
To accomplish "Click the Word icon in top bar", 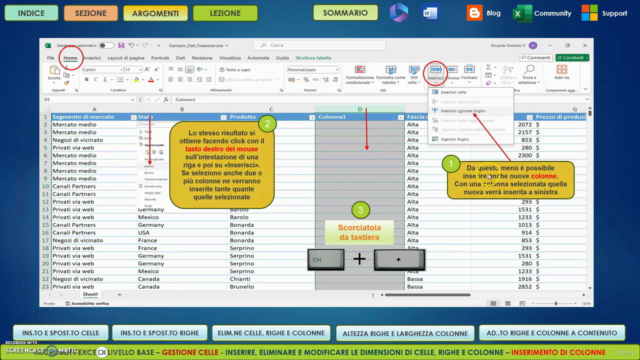I will coord(430,13).
